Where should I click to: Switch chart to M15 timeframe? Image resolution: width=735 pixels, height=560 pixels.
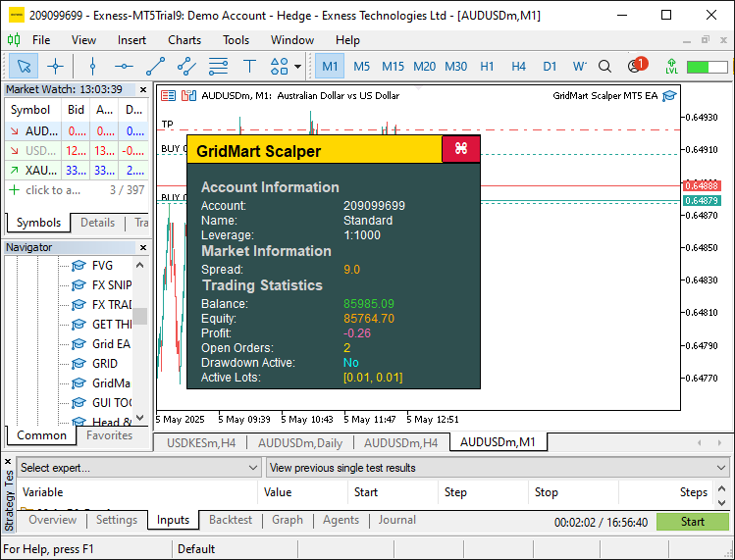(x=393, y=66)
